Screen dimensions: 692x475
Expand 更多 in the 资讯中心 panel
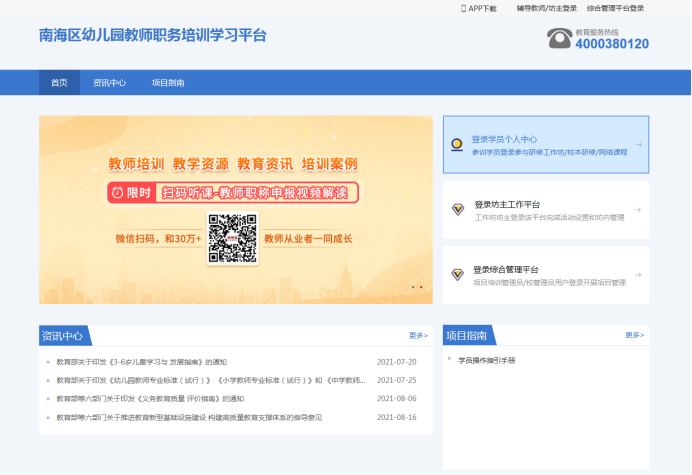(x=418, y=336)
